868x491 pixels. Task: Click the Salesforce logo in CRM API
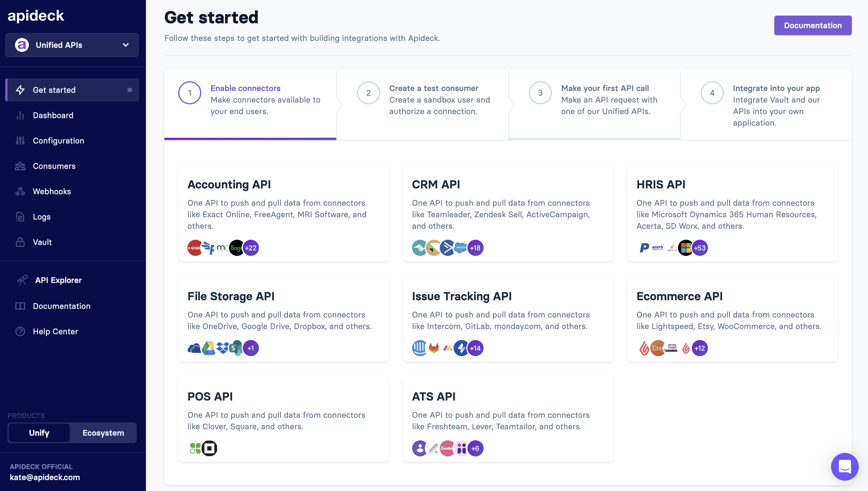461,248
